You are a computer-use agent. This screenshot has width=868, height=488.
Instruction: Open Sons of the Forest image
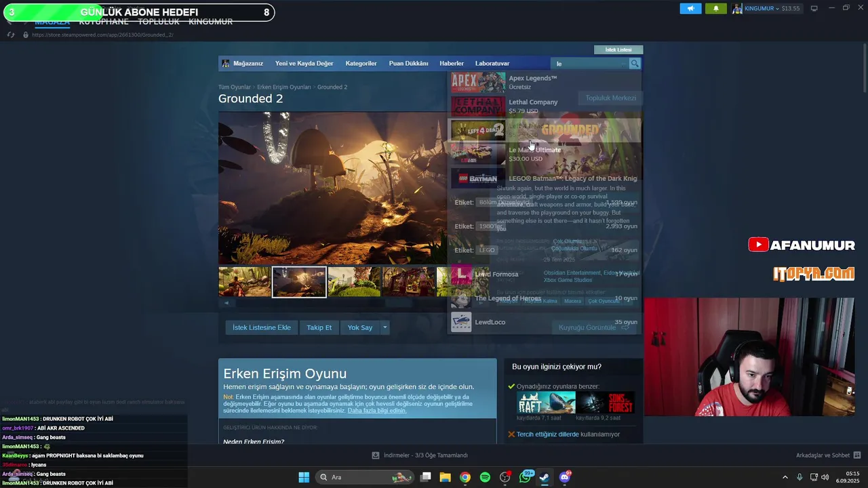coord(605,403)
